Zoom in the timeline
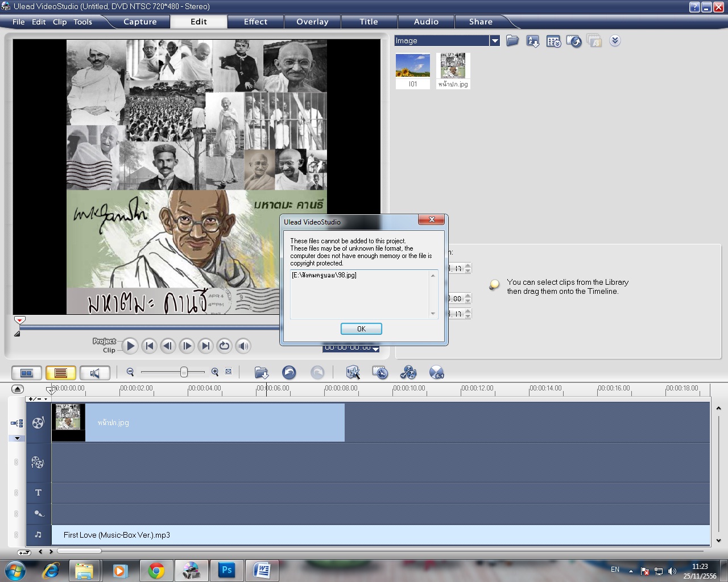Screen dimensions: 728x582 pyautogui.click(x=215, y=372)
